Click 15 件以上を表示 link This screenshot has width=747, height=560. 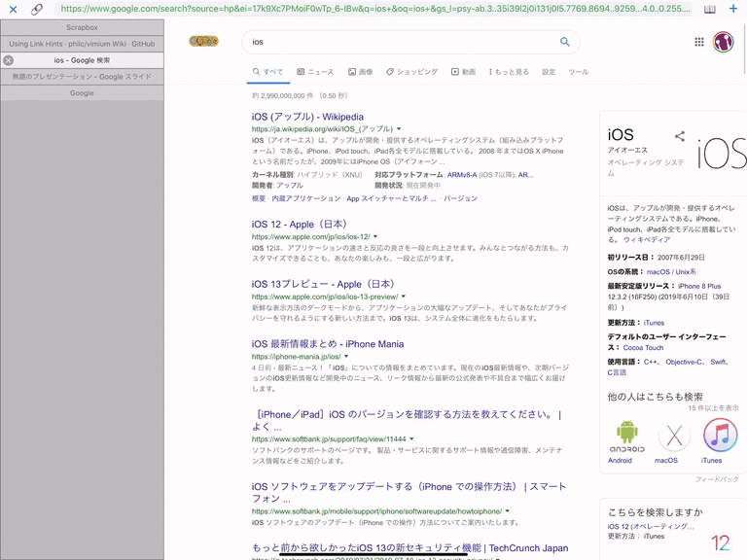tap(713, 408)
